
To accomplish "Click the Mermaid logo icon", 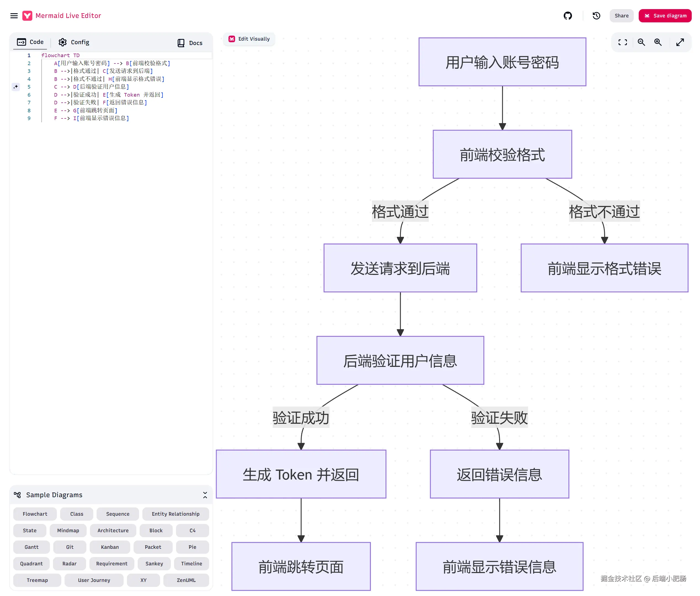I will click(27, 15).
